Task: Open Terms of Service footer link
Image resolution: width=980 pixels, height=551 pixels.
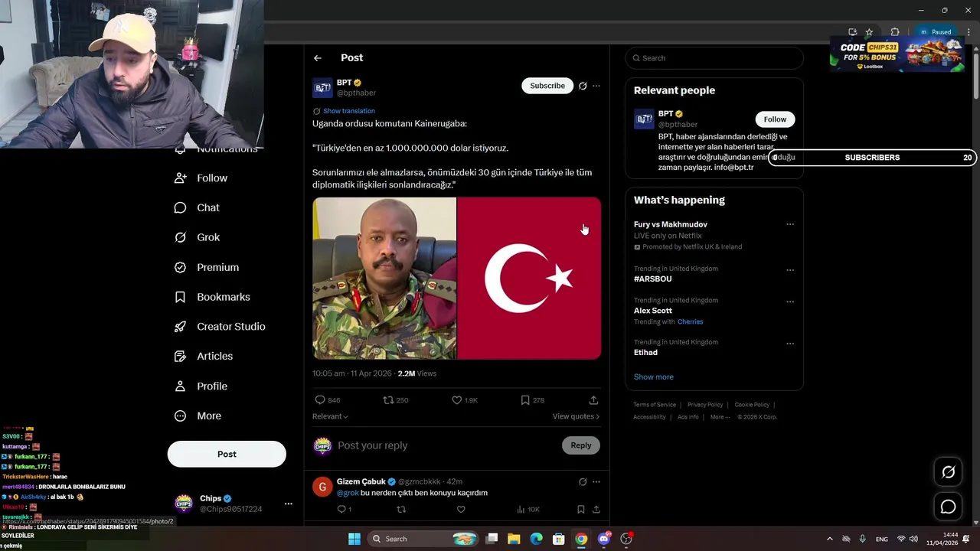Action: [x=655, y=405]
